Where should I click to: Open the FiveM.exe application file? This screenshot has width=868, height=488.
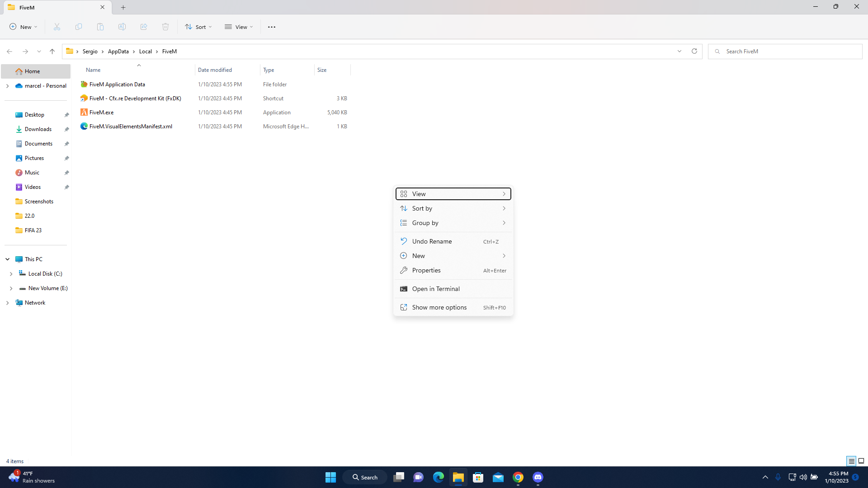[x=101, y=112]
